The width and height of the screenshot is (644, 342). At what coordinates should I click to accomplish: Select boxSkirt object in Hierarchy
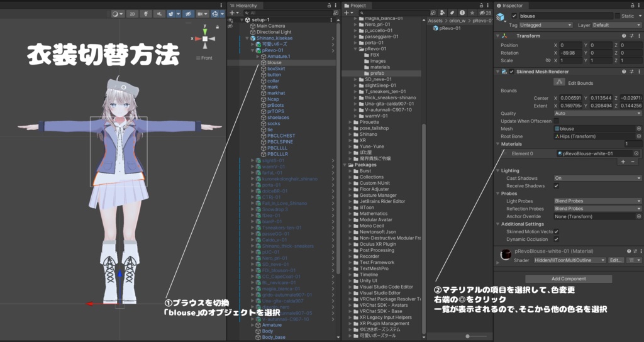(276, 69)
